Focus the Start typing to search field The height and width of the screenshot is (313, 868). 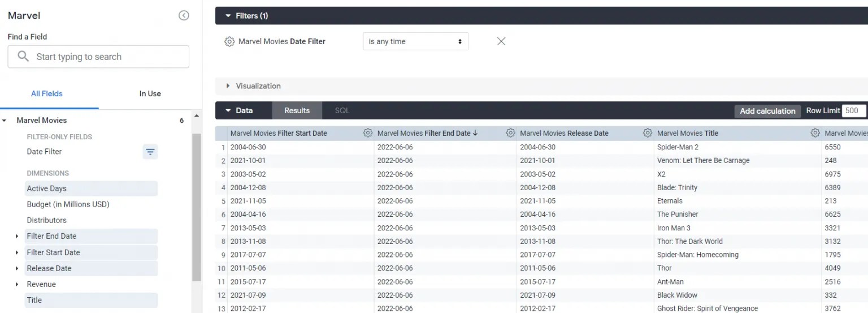[98, 57]
